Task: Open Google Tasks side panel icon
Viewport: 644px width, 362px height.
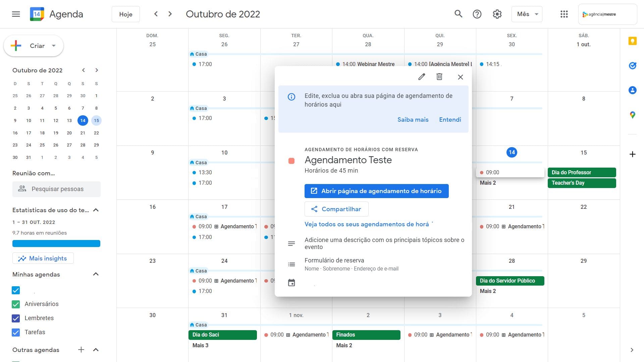Action: 632,66
